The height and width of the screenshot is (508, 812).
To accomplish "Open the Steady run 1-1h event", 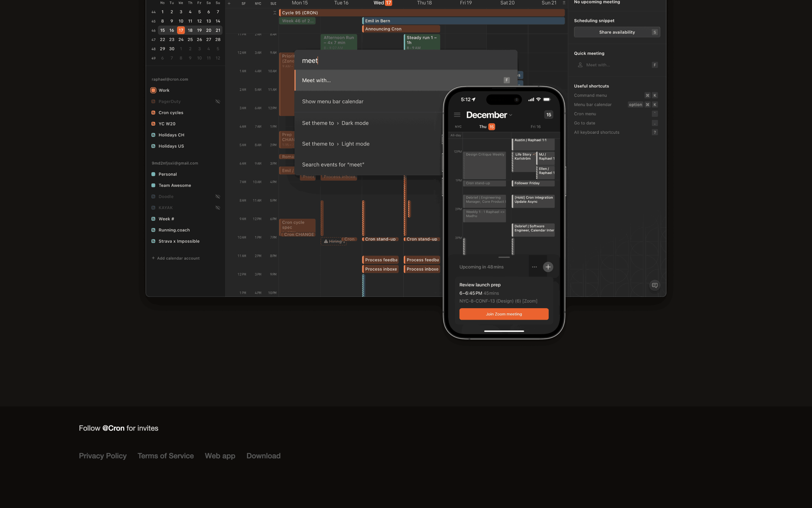I will pos(422,42).
